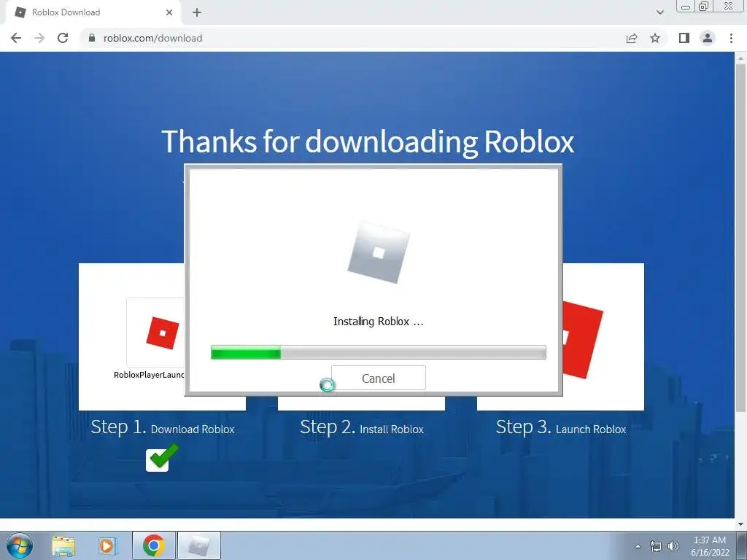Open the volume tray icon
This screenshot has width=747, height=560.
click(673, 546)
